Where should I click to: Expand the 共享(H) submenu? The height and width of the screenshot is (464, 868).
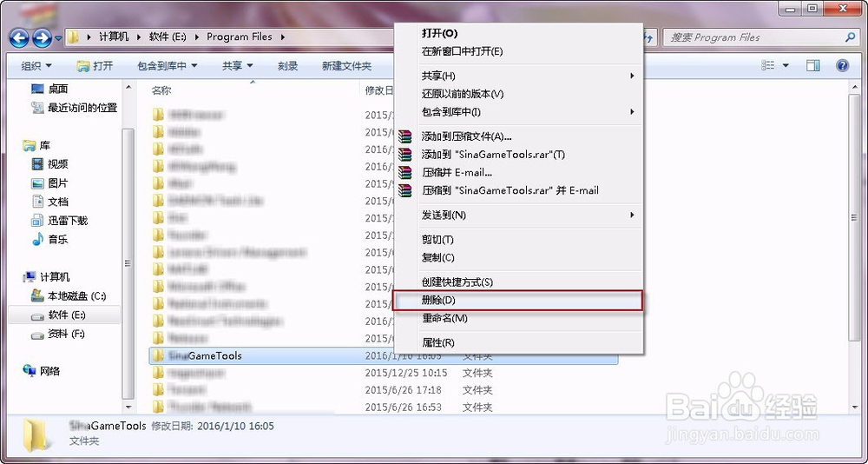(518, 76)
